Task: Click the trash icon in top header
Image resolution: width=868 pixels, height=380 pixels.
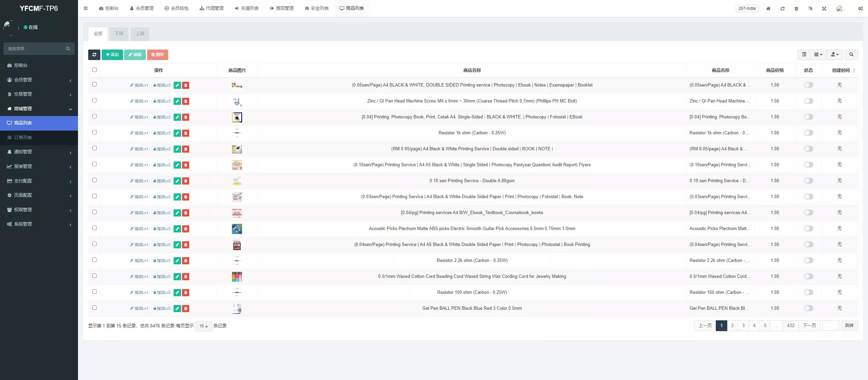Action: click(x=796, y=8)
